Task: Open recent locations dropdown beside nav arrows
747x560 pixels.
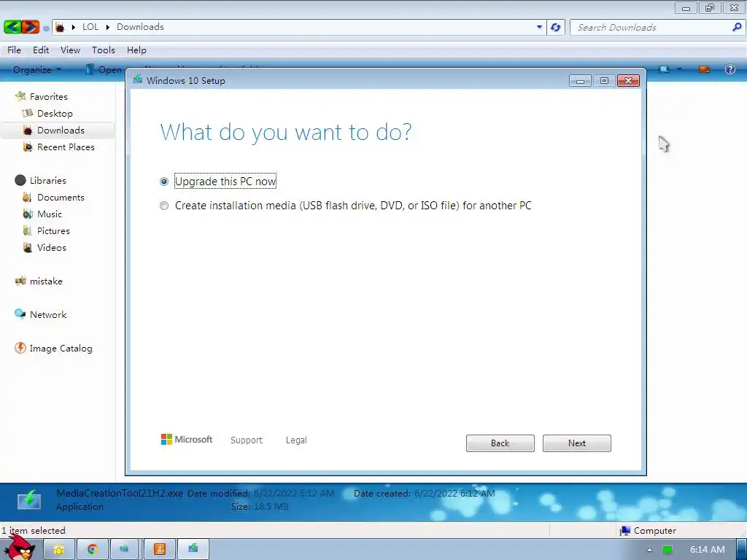Action: coord(46,28)
